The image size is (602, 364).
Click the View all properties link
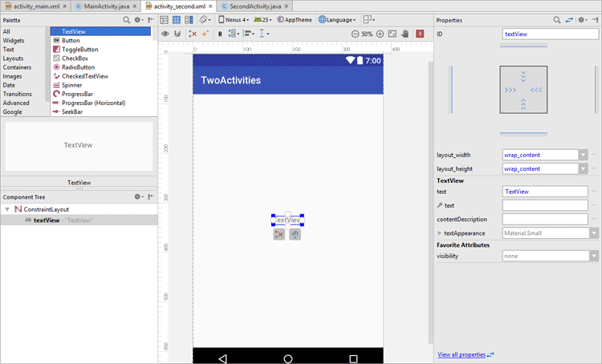(462, 354)
